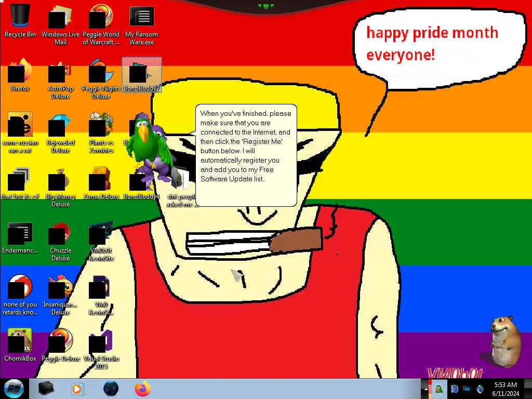Open the ChomikBox hamster icon
The width and height of the screenshot is (532, 399).
20,345
